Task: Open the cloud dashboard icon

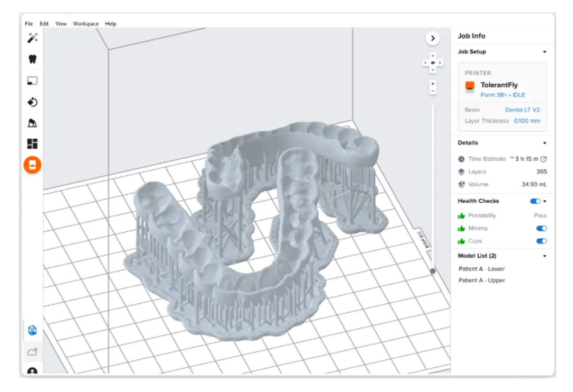Action: coord(32,351)
